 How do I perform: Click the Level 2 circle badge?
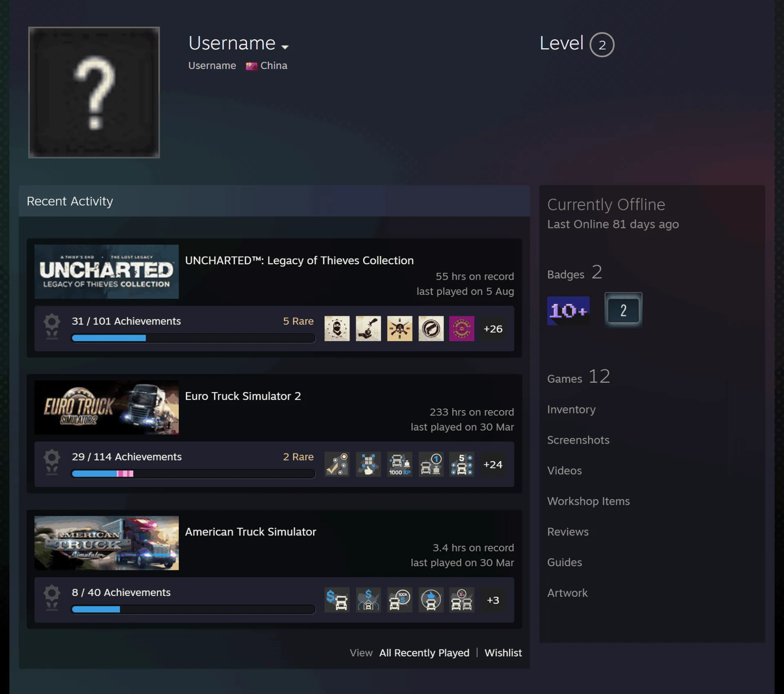[x=602, y=45]
